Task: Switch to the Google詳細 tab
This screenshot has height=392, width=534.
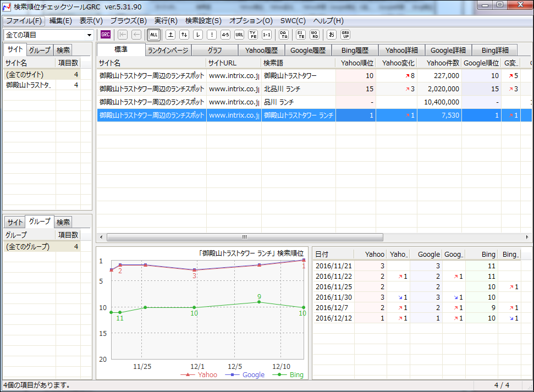Action: (x=448, y=51)
